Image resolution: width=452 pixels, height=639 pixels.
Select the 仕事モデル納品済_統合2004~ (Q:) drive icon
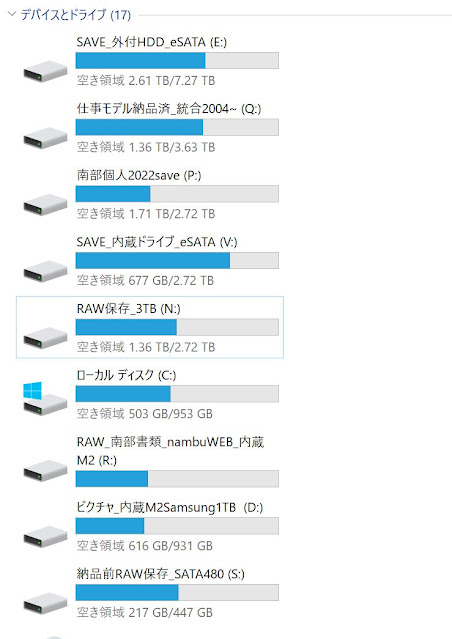(45, 137)
